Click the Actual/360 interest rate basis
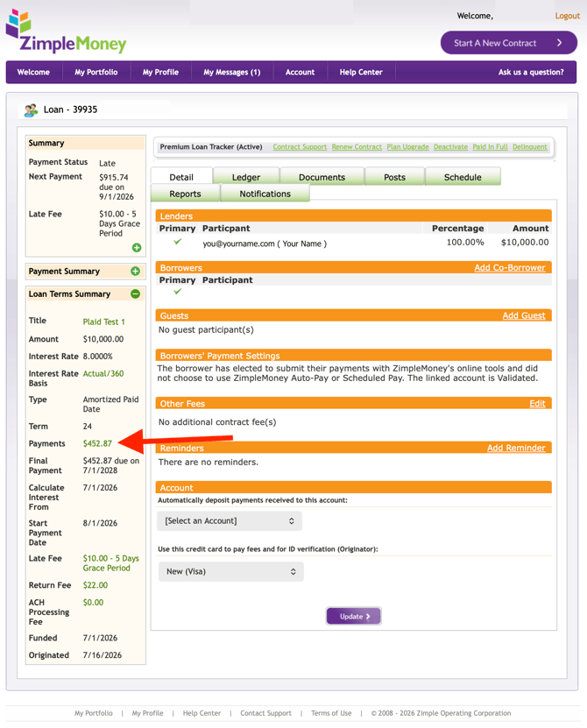Viewport: 587px width, 728px height. pos(103,374)
